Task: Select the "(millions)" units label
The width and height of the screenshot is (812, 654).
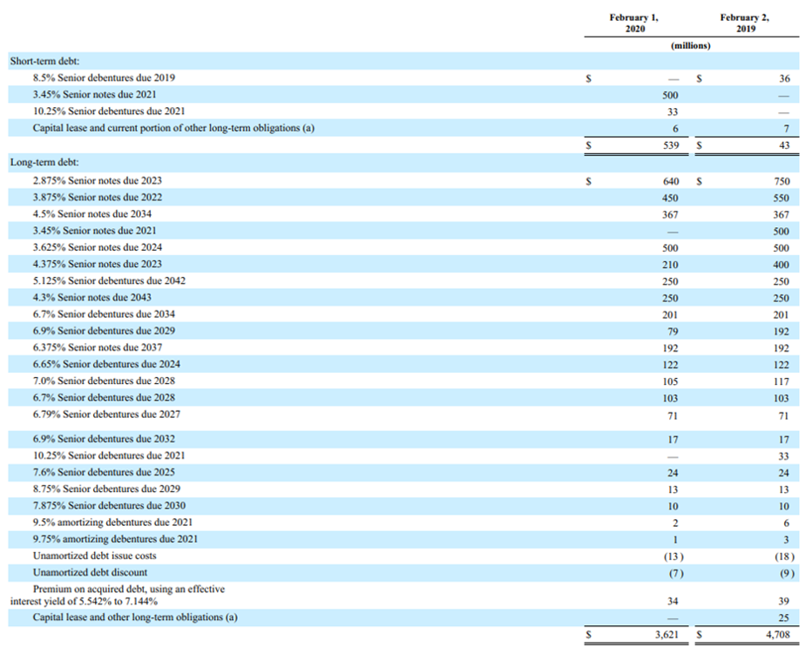Action: click(690, 45)
